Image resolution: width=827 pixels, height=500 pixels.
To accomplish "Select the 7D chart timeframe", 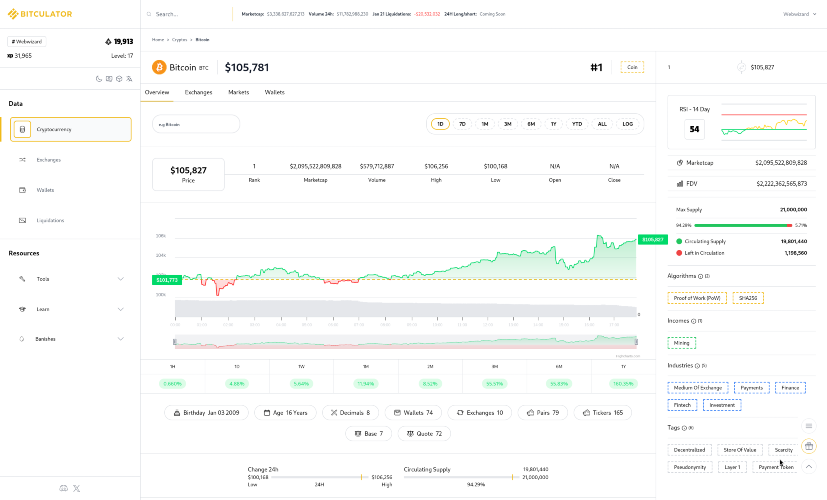I will (462, 124).
